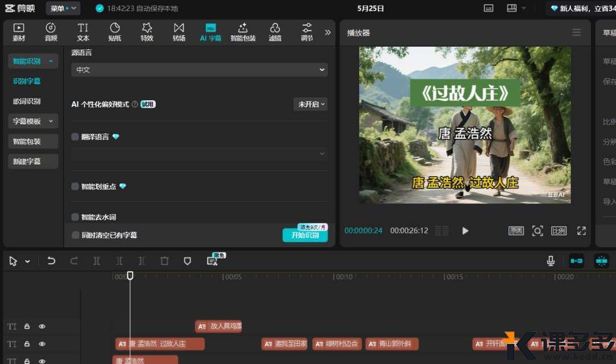Open 智能包装 in the sidebar
The height and width of the screenshot is (364, 616).
[x=33, y=141]
